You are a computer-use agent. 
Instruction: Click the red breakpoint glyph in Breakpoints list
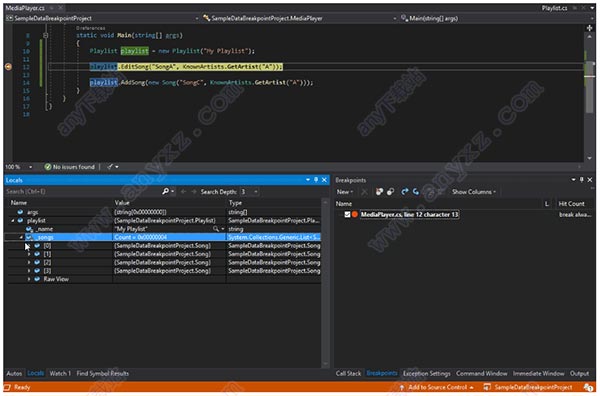pos(355,214)
